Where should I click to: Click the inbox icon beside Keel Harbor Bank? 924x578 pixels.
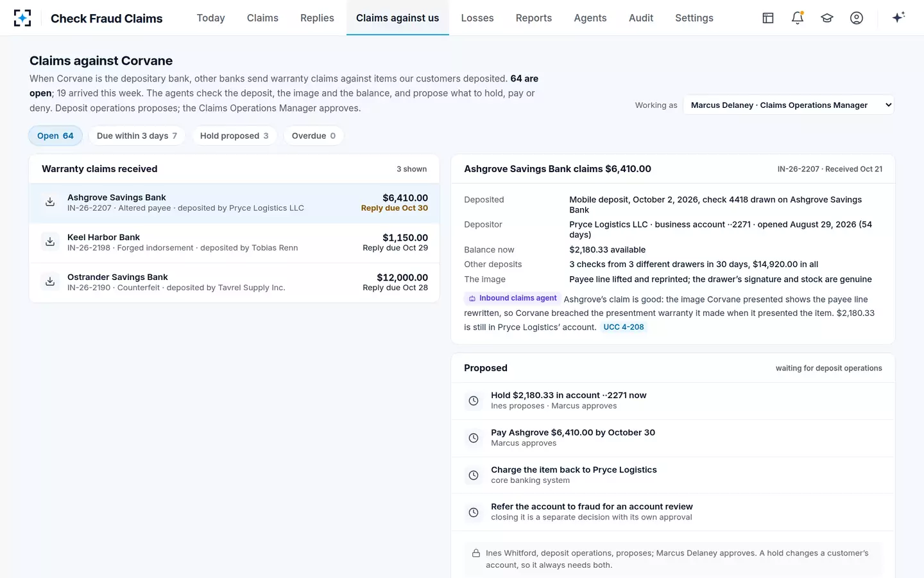[x=50, y=242]
